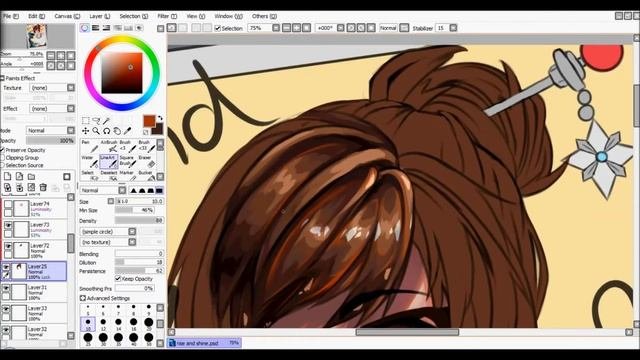Hide Layer73 visibility eye
Image resolution: width=640 pixels, height=360 pixels.
pyautogui.click(x=8, y=225)
